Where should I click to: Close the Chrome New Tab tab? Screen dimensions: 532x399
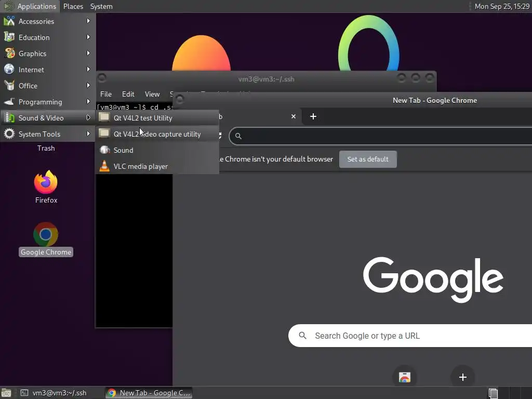click(x=294, y=116)
